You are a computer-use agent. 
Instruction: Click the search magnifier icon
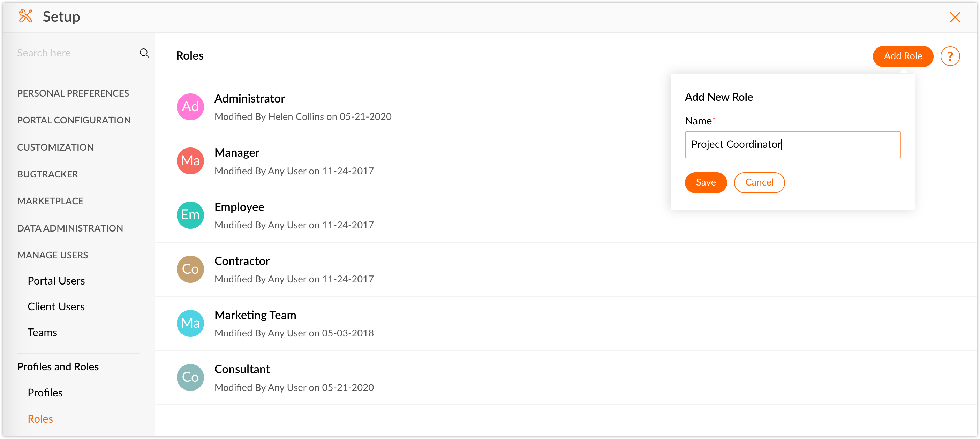tap(144, 53)
